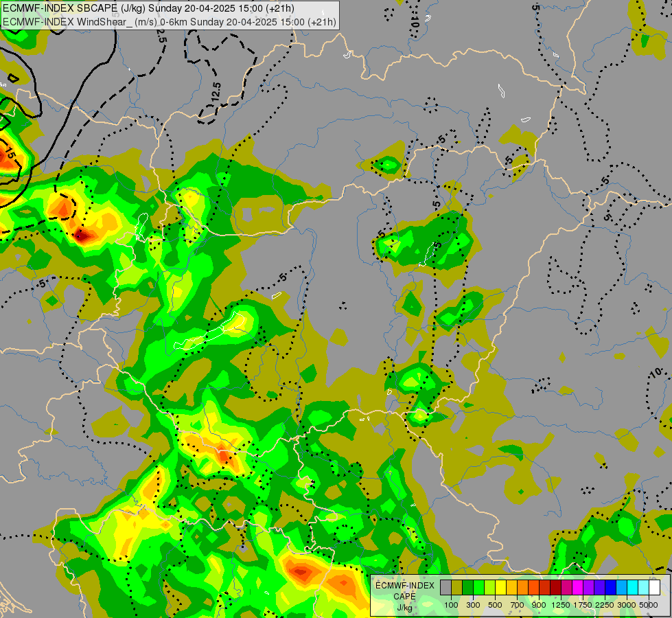
Task: Click the dark maroon swatch left of 1250
Action: (555, 588)
